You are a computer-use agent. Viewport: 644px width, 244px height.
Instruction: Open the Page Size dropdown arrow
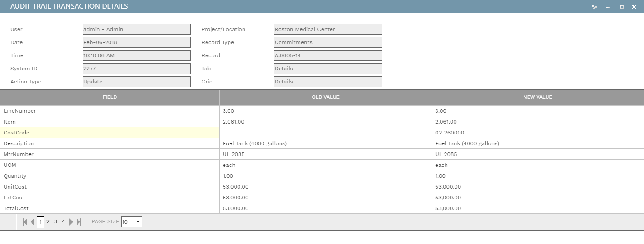138,222
